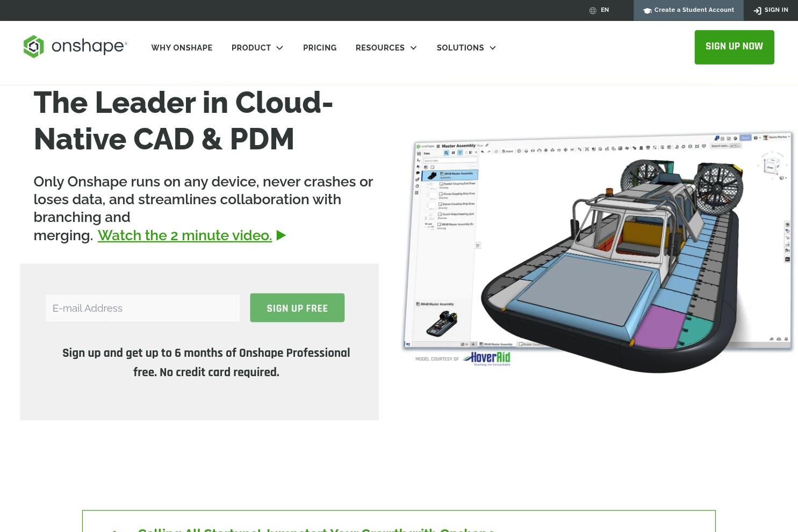
Task: Select the heading The Leader in Cloud-Native CAD & PDM
Action: 183,121
